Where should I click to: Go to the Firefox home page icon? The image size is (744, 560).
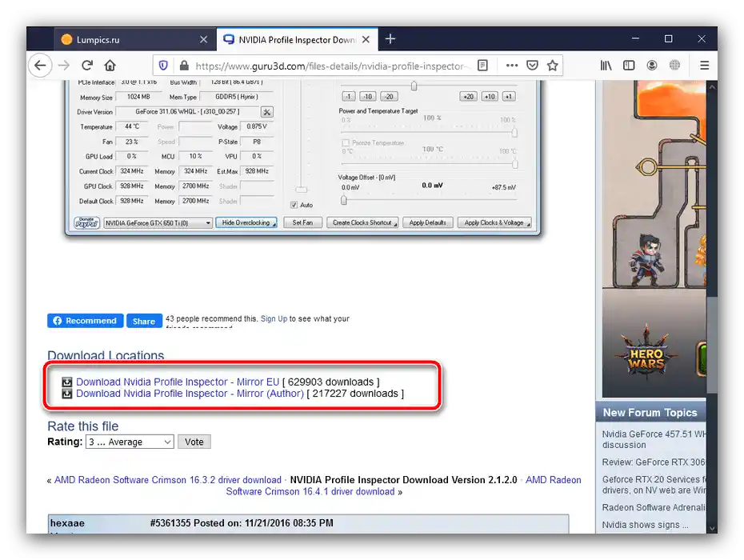[110, 66]
